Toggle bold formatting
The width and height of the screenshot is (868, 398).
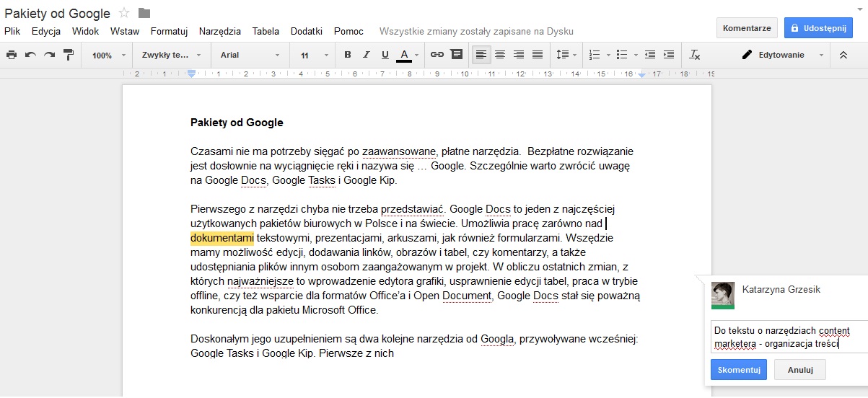point(348,55)
